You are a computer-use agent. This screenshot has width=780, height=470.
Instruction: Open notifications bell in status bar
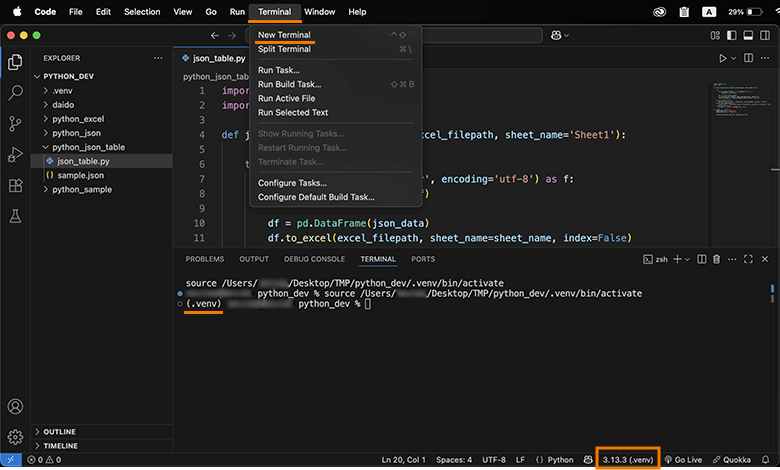(766, 460)
